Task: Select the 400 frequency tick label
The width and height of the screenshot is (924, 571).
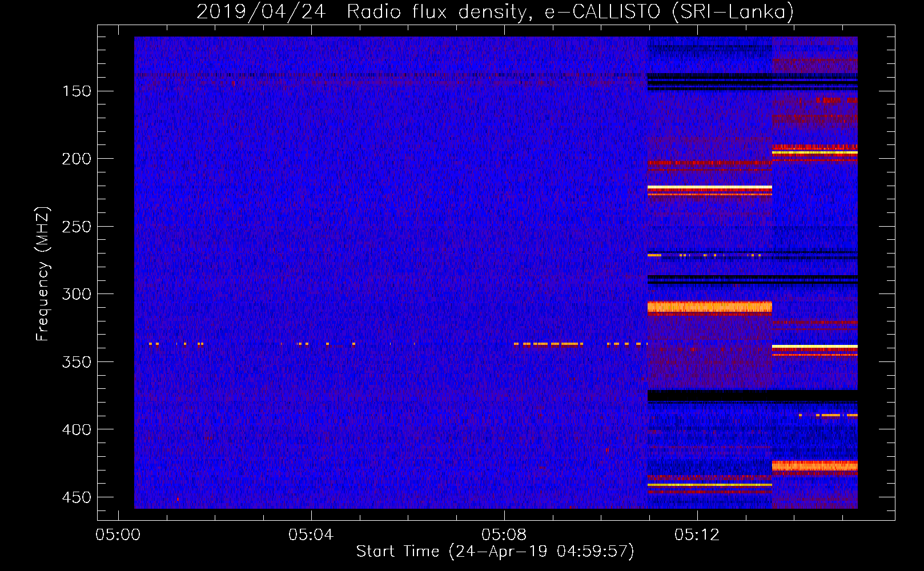Action: [x=77, y=429]
